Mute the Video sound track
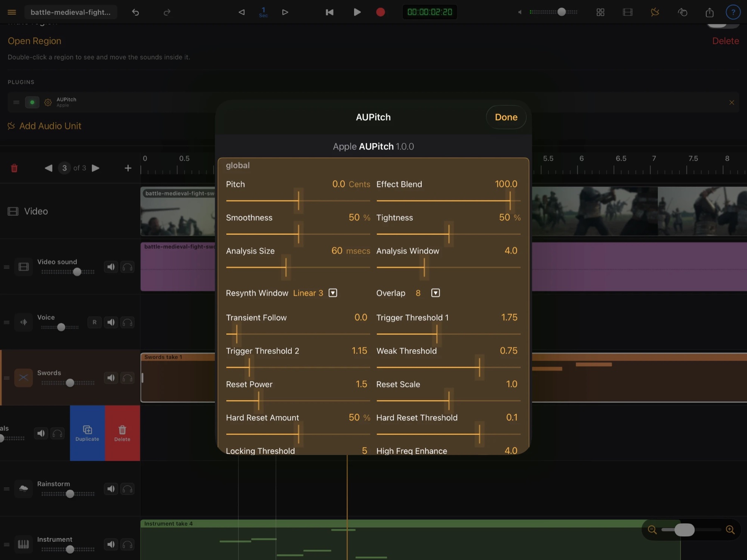747x560 pixels. pos(111,267)
